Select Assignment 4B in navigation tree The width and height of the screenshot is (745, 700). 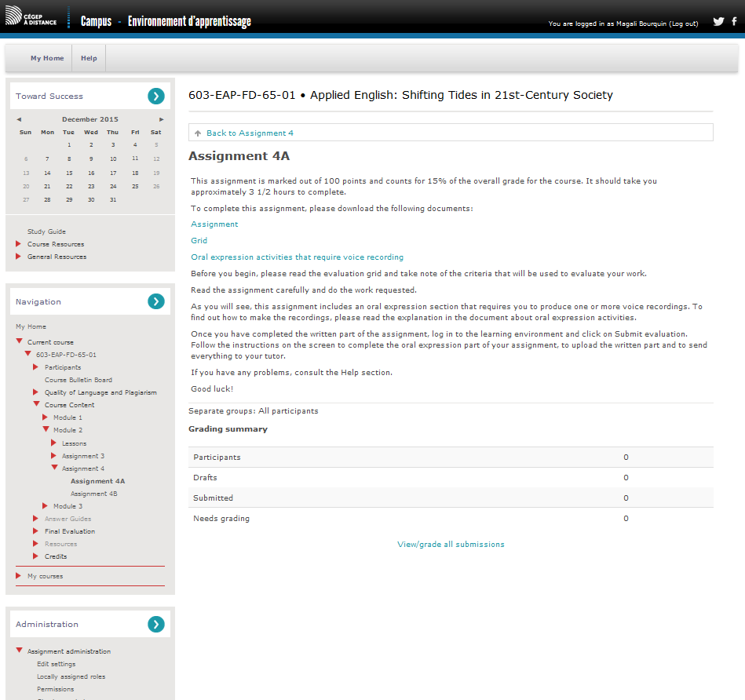coord(93,494)
